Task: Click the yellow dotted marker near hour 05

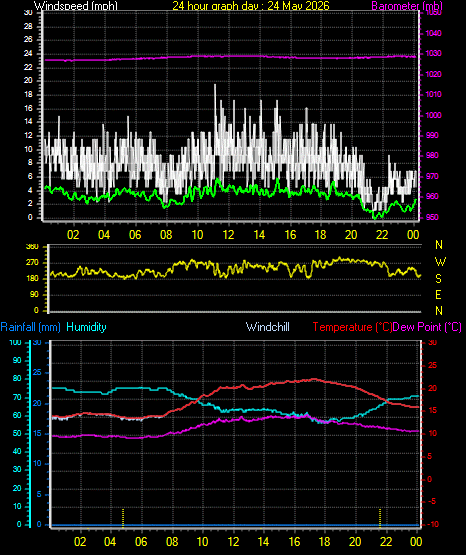Action: point(123,518)
